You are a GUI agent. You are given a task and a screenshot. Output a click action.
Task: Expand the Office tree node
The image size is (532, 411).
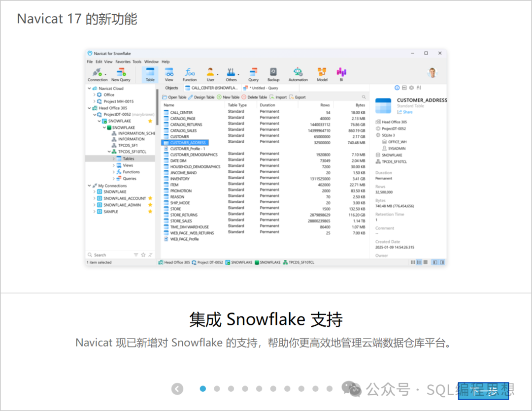[x=94, y=95]
